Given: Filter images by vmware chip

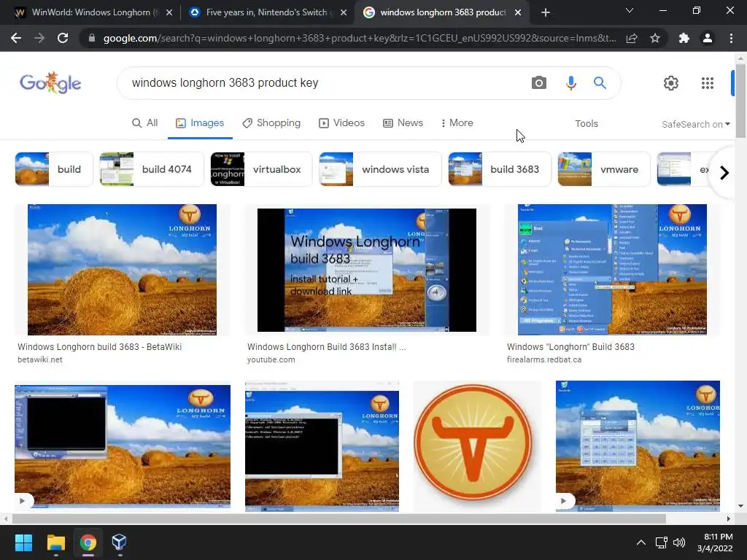Looking at the screenshot, I should [x=603, y=169].
